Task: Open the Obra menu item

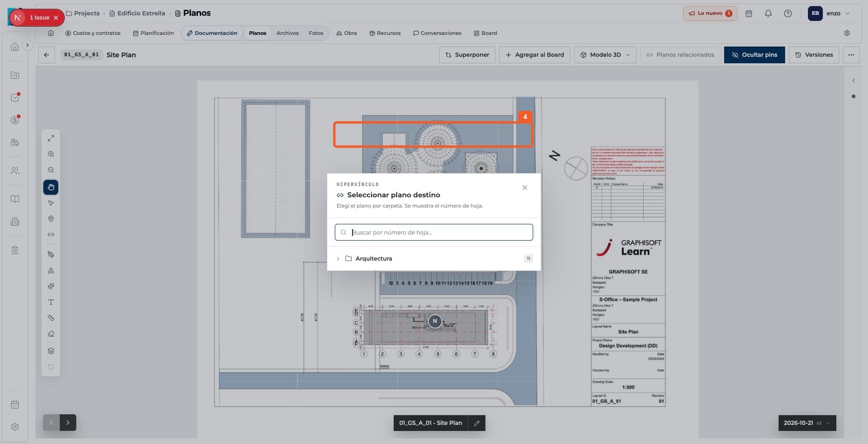Action: pos(346,33)
